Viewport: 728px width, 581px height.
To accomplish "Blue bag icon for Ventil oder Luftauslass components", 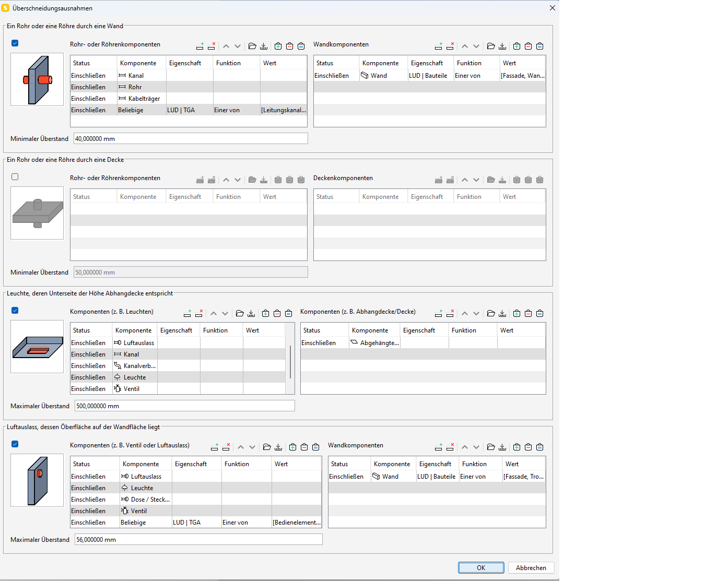I will click(315, 447).
